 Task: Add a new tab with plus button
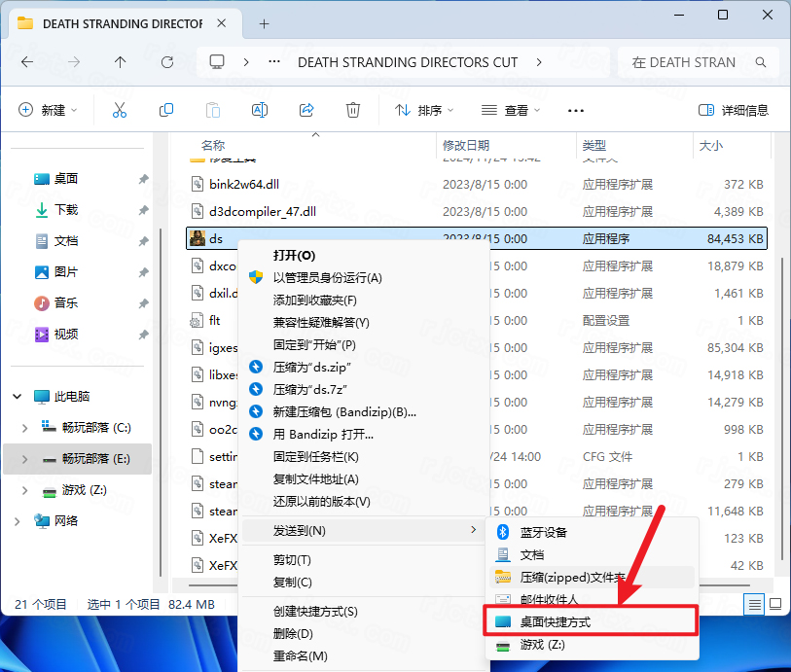(x=265, y=23)
